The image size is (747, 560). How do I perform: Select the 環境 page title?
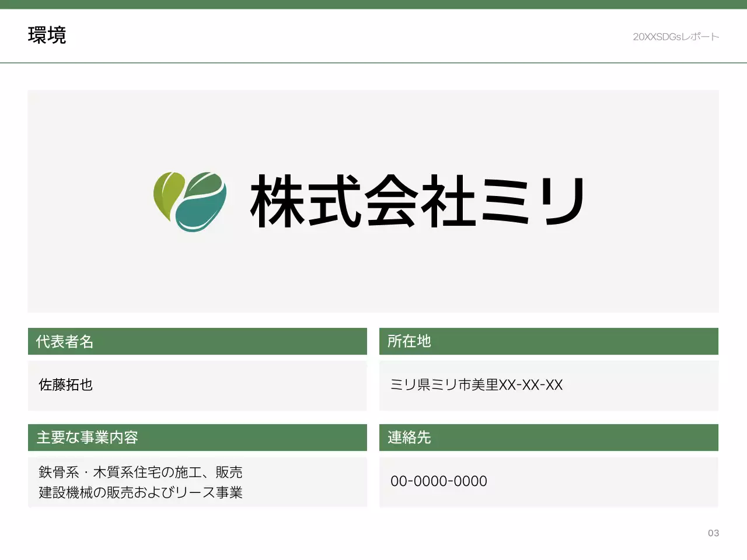(47, 36)
